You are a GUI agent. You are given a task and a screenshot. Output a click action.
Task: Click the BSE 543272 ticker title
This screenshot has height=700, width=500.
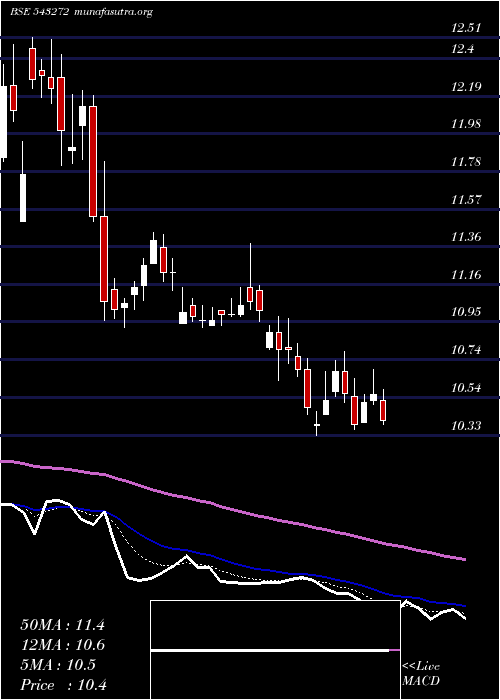tap(39, 12)
